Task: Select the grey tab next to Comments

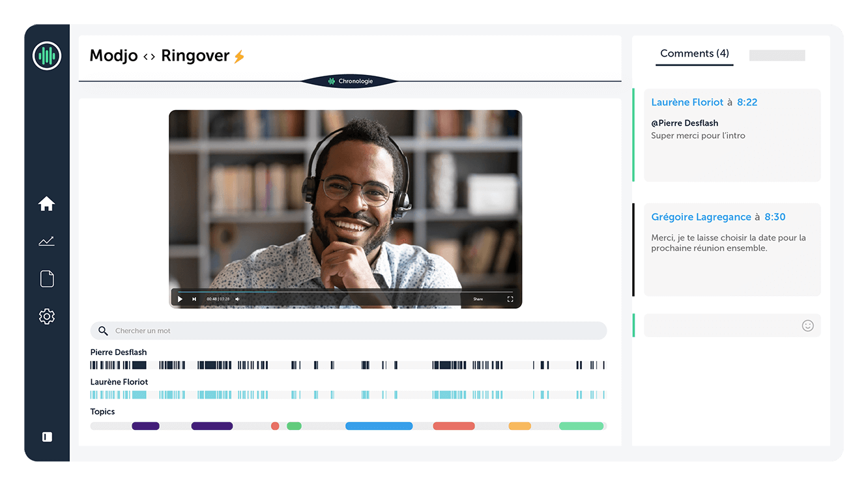Action: [x=777, y=55]
